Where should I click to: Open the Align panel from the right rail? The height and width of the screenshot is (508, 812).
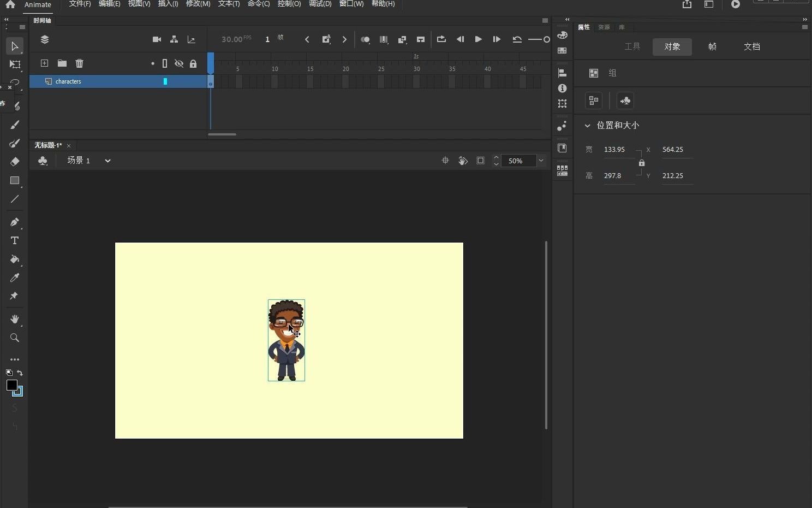(x=563, y=73)
